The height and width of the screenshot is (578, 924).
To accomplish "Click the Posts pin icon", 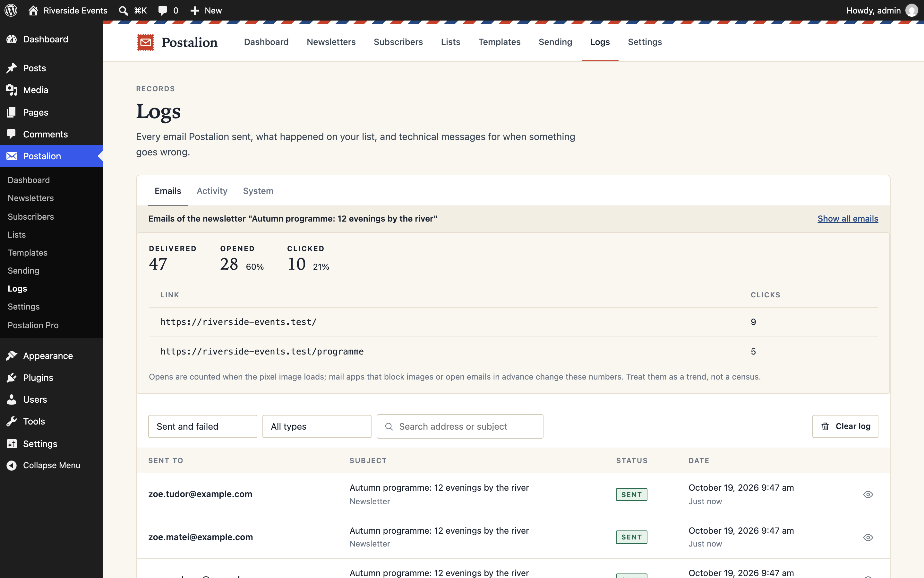I will coord(12,68).
